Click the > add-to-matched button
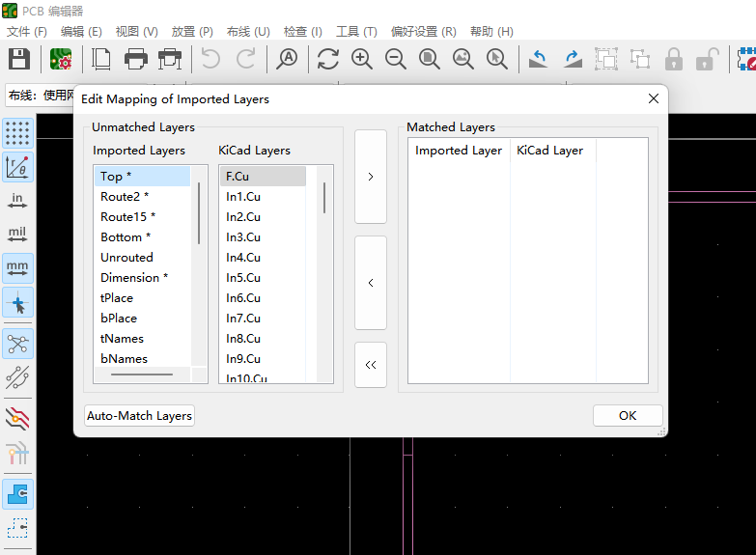The width and height of the screenshot is (756, 555). click(x=371, y=177)
